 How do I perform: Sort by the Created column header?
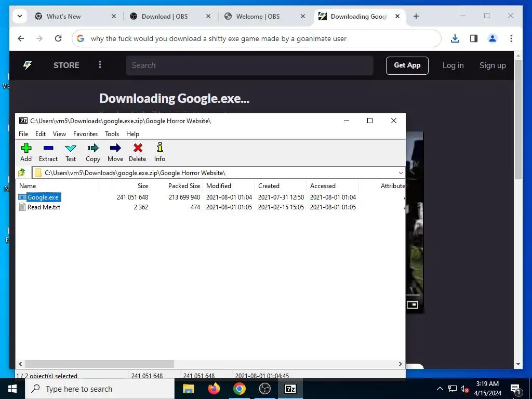[x=281, y=186]
